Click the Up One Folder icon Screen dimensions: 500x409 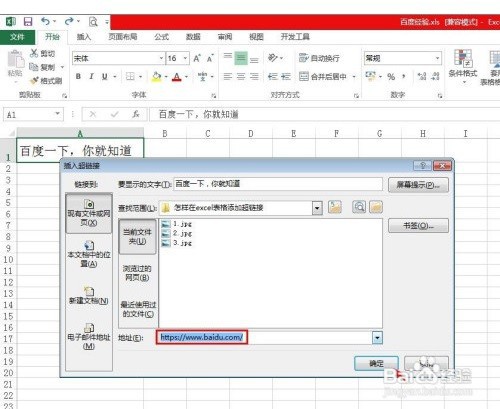(335, 207)
